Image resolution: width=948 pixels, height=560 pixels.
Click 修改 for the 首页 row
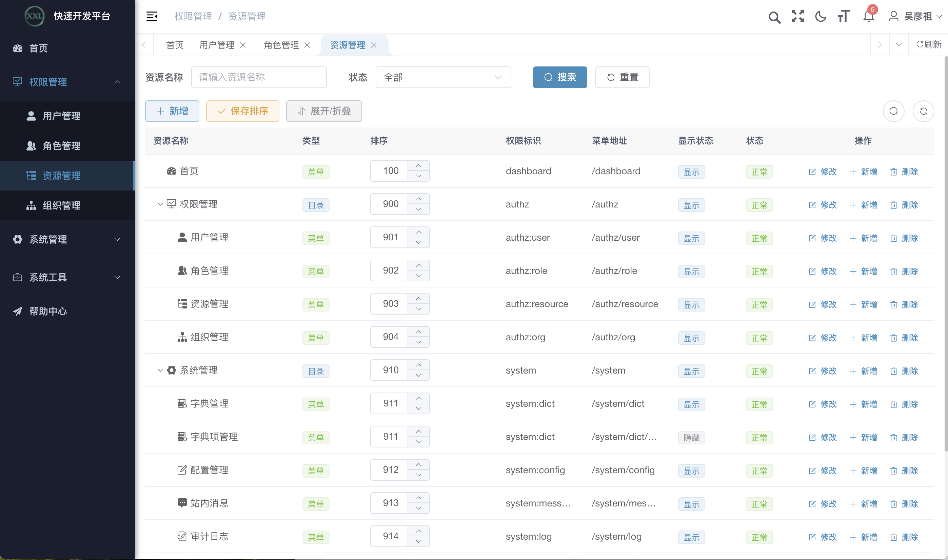coord(823,172)
